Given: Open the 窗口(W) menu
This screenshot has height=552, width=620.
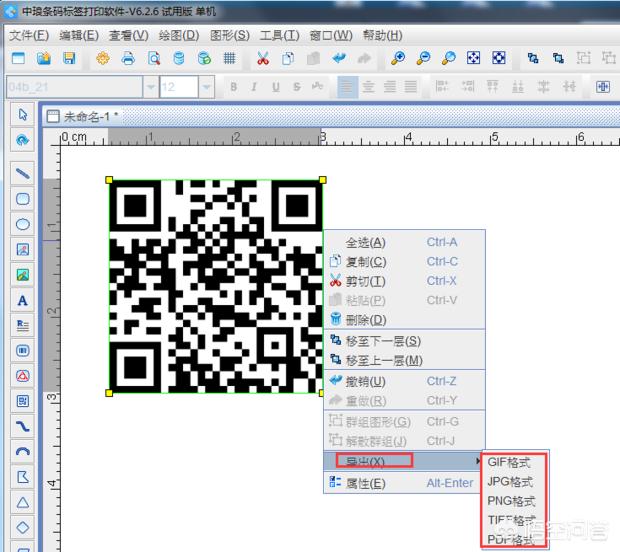Looking at the screenshot, I should pos(331,36).
